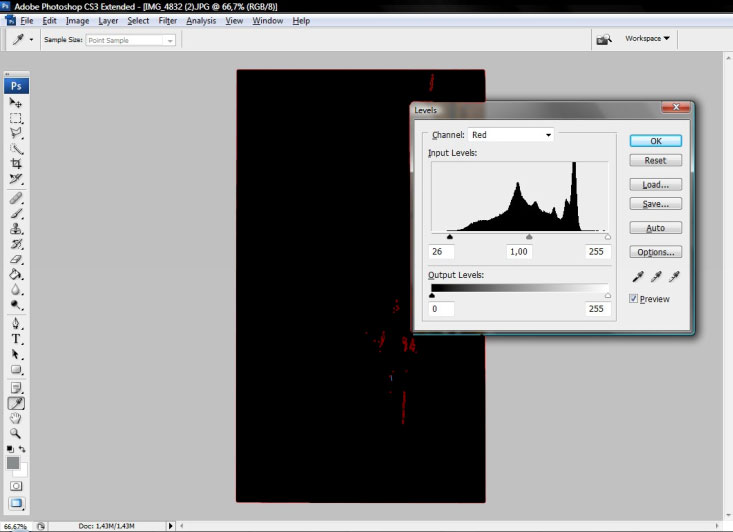Pick the white point eyedropper in Levels
Viewport: 733px width, 532px height.
[x=674, y=277]
